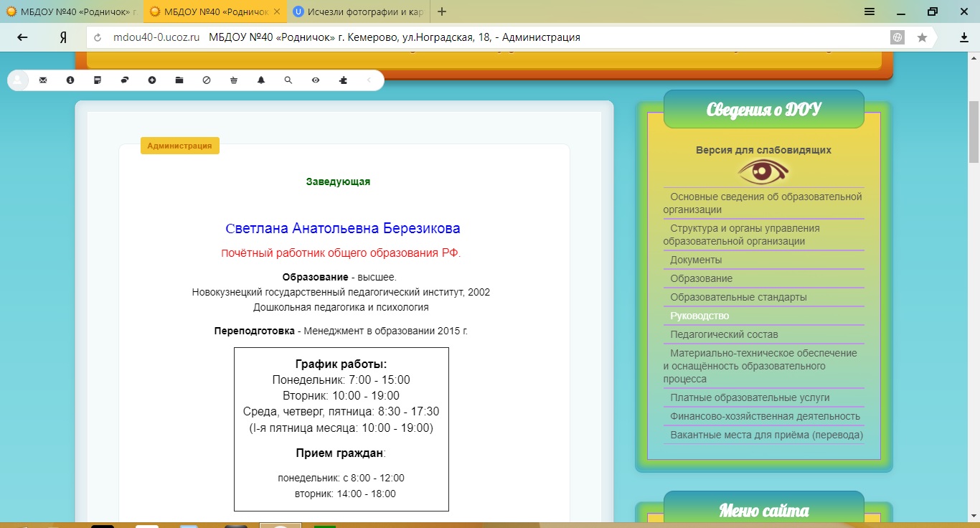Viewport: 980px width, 528px height.
Task: Open notifications bell icon
Action: click(x=261, y=80)
